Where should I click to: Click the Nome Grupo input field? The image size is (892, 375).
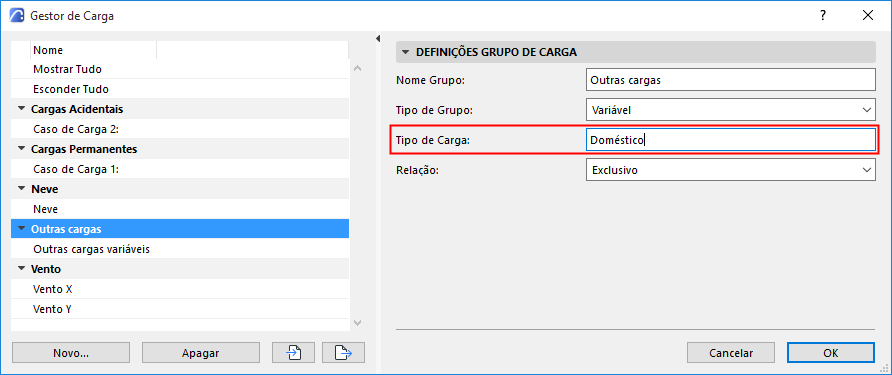(x=730, y=80)
